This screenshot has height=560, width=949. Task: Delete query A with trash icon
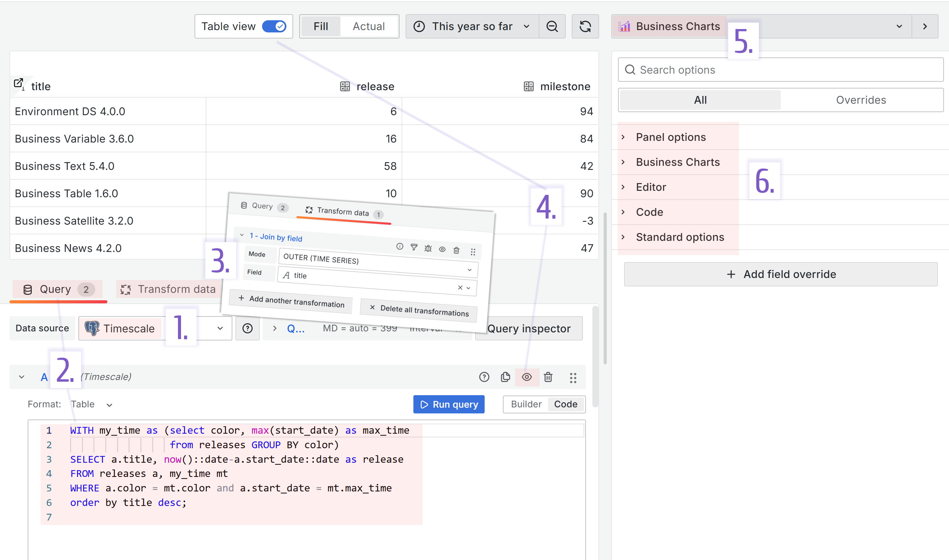pos(548,377)
